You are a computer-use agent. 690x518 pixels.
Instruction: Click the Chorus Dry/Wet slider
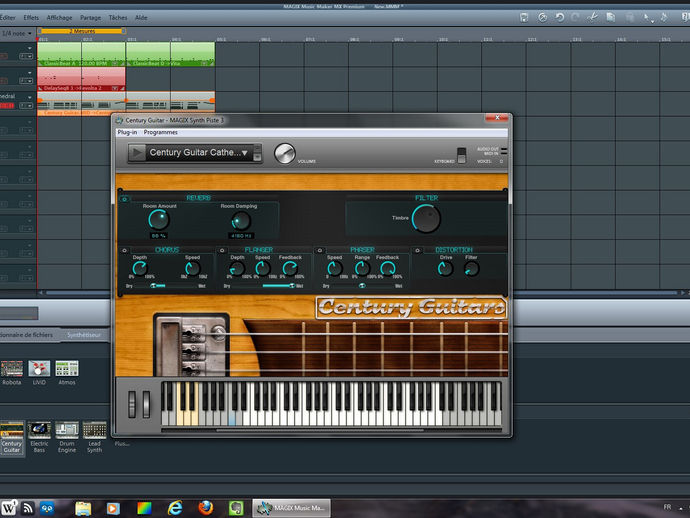pos(165,286)
